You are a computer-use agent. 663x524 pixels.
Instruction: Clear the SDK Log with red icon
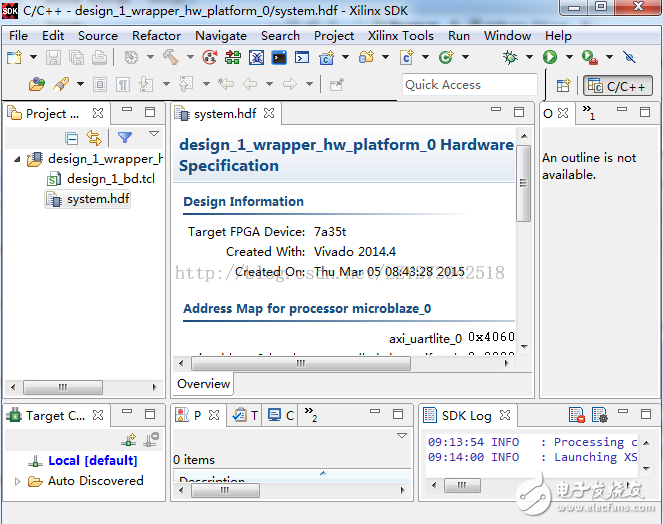(577, 414)
